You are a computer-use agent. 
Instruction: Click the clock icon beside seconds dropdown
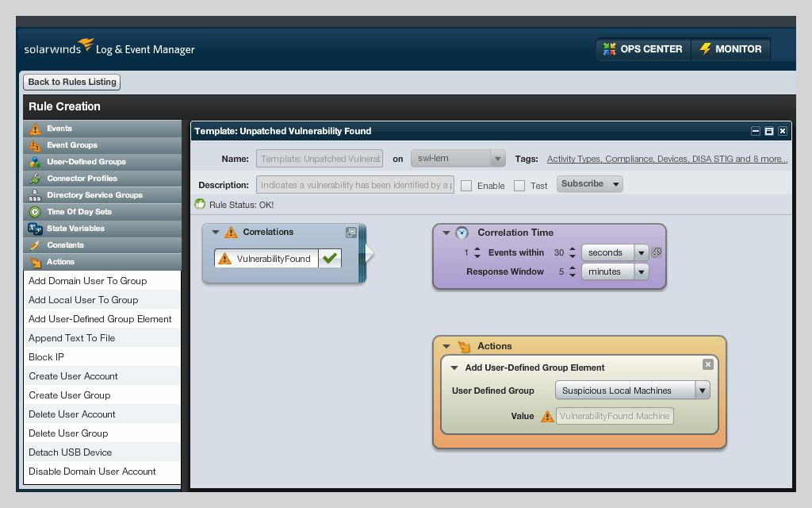coord(656,252)
